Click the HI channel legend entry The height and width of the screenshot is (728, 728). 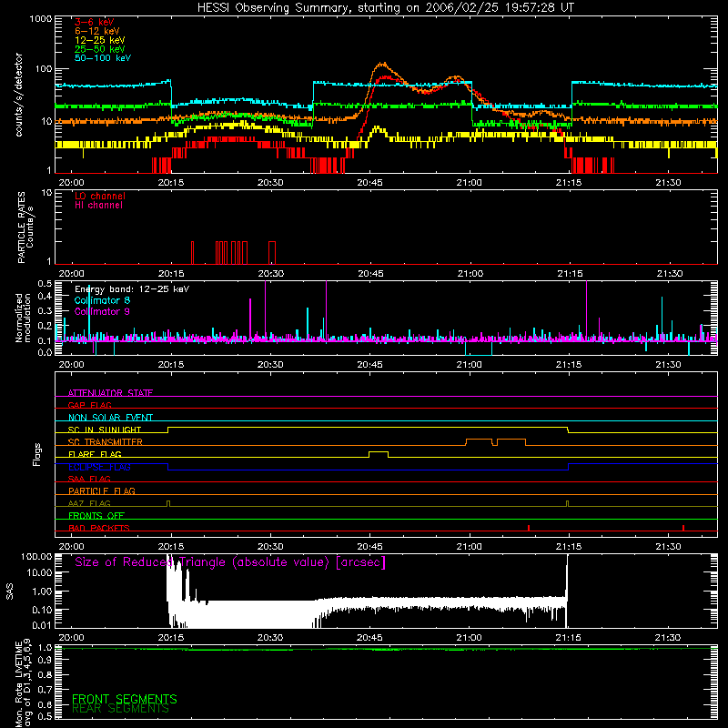[x=98, y=205]
